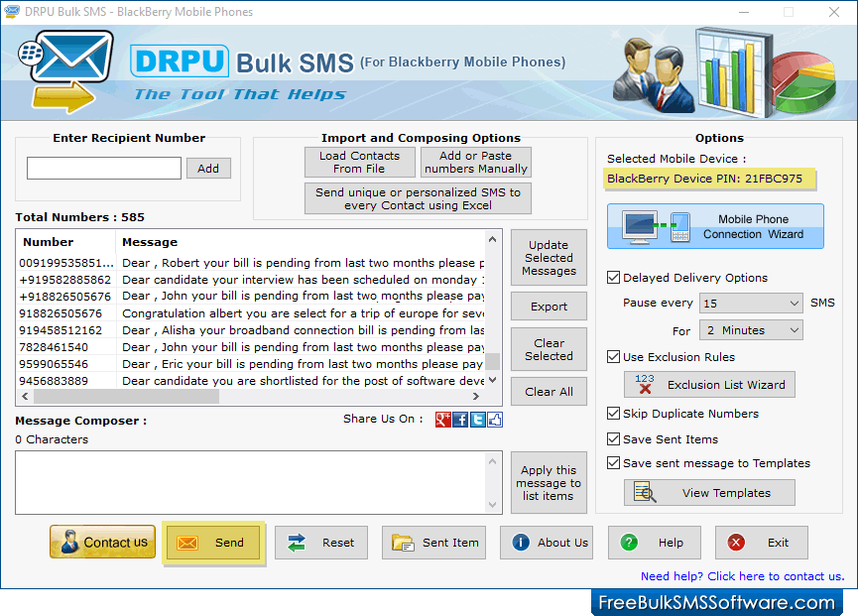Disable Skip Duplicate Numbers

coord(613,414)
